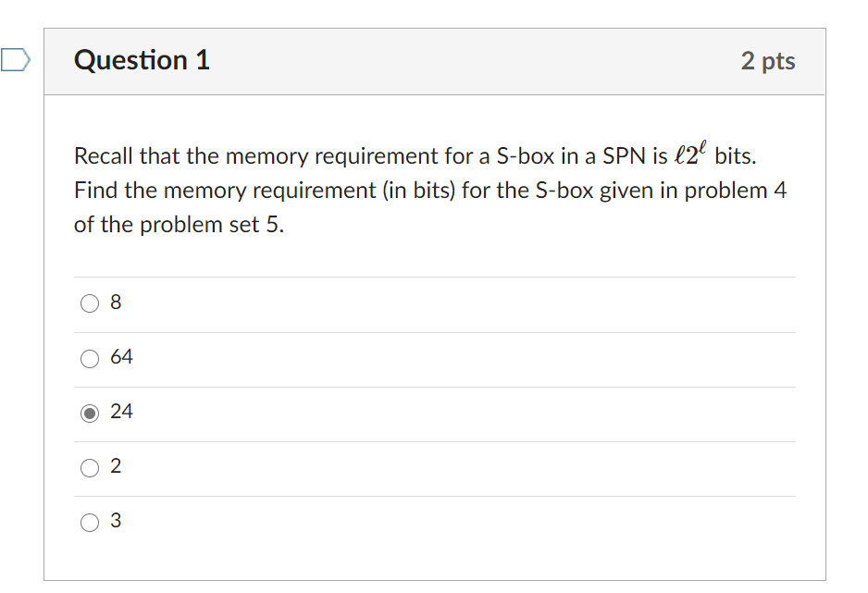Click the answer label text "2"
This screenshot has height=593, width=868.
pos(116,465)
